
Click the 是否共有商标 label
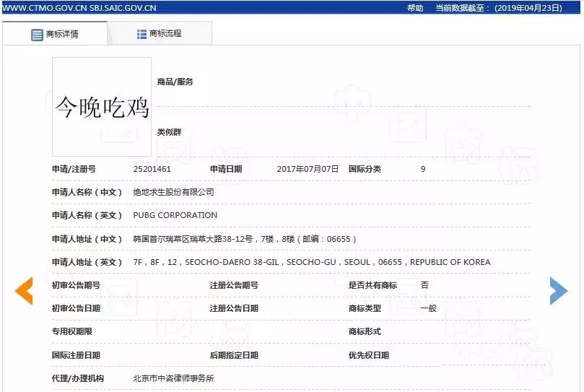(x=372, y=285)
